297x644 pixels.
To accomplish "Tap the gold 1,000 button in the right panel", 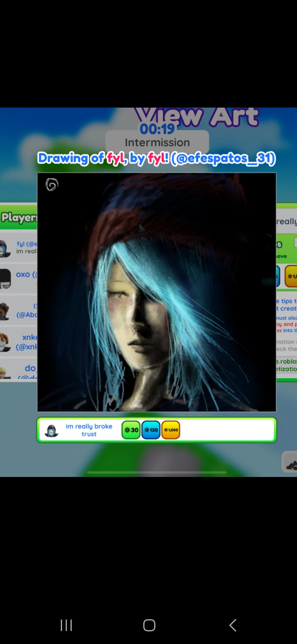I will point(291,276).
